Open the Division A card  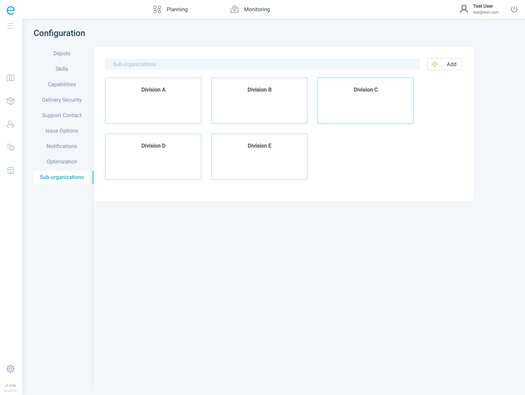(x=153, y=100)
